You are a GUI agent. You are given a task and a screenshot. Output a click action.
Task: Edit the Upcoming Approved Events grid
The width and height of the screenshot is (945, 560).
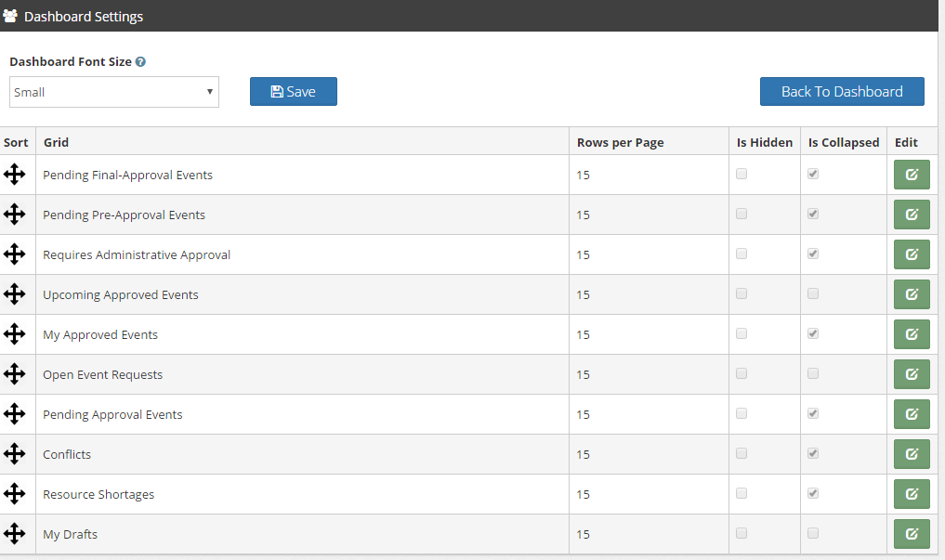[x=912, y=294]
